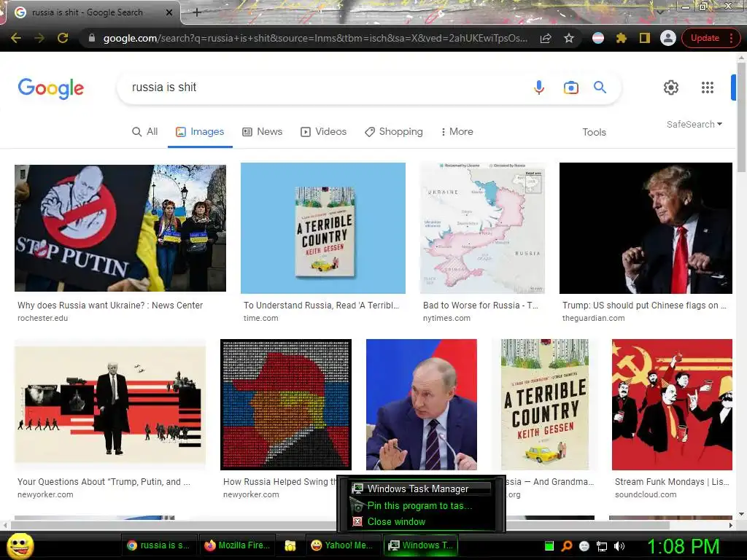Image resolution: width=747 pixels, height=560 pixels.
Task: Open the Chrome profile avatar icon
Action: tap(668, 38)
